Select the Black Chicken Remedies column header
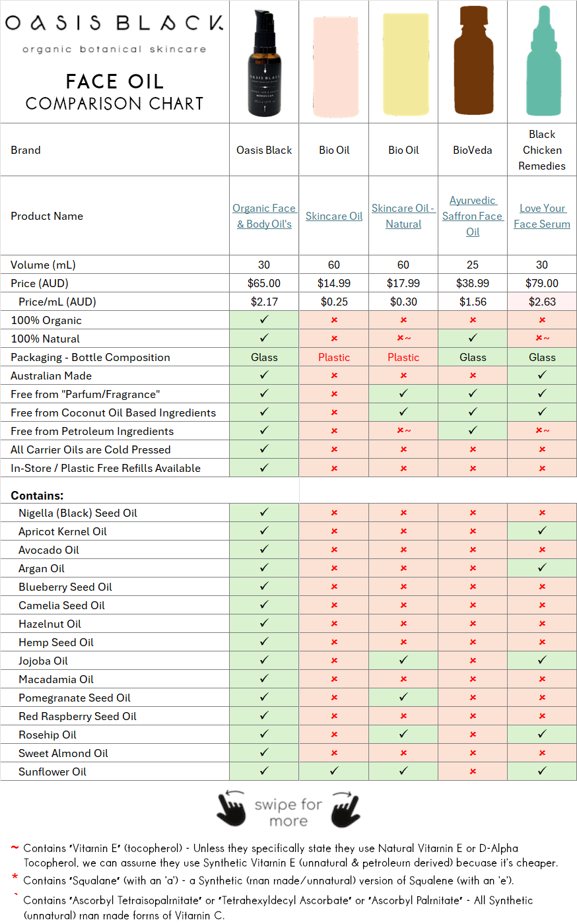Screen dimensions: 577x924 pyautogui.click(x=541, y=150)
